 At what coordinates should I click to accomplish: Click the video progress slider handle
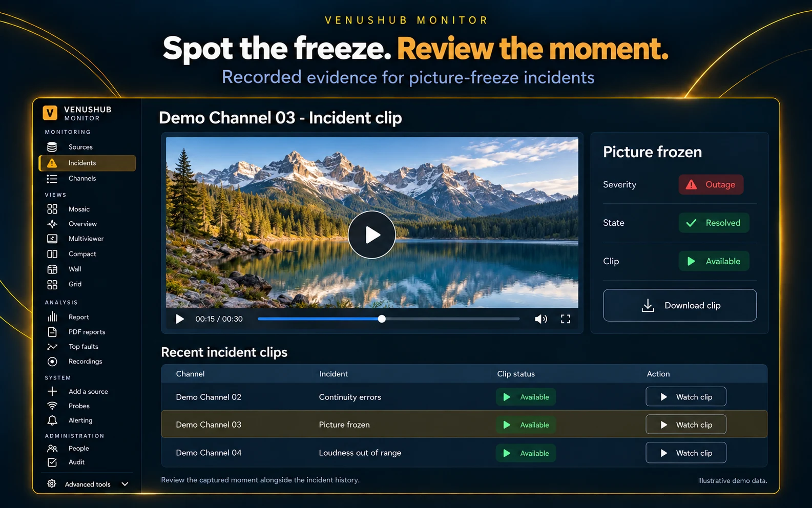click(x=382, y=319)
